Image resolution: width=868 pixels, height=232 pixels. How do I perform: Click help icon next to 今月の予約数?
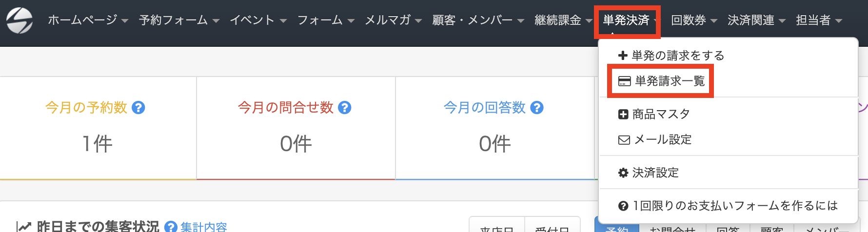pos(138,108)
